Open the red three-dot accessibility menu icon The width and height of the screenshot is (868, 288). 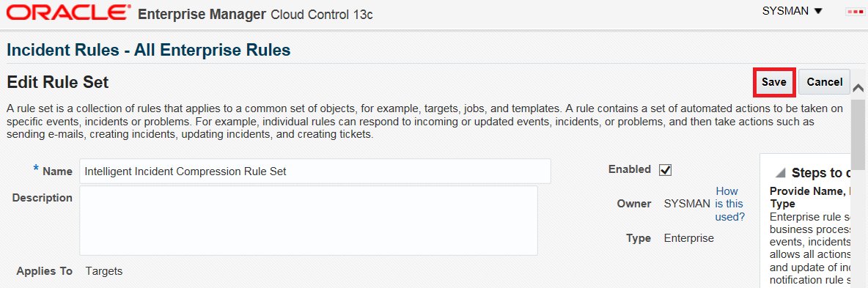[856, 12]
